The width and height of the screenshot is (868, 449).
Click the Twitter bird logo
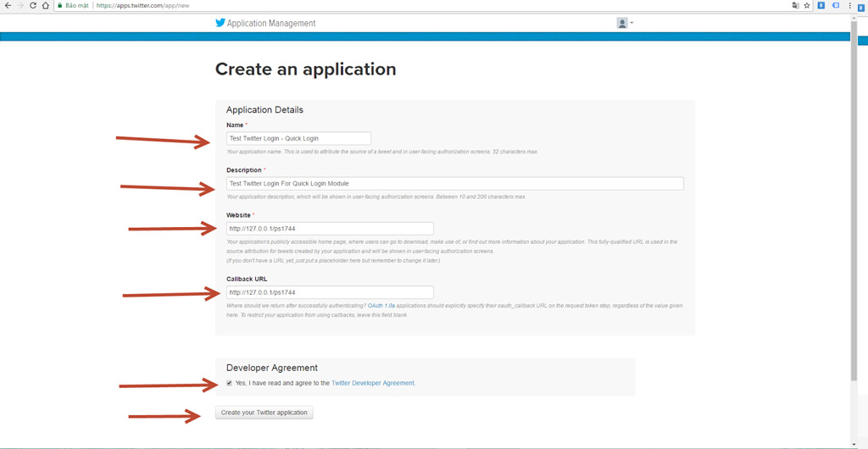click(220, 23)
